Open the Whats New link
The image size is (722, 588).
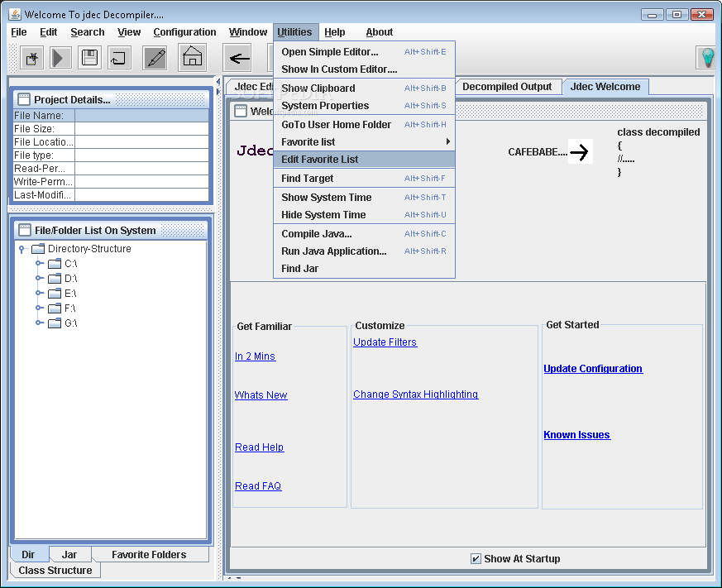coord(261,395)
